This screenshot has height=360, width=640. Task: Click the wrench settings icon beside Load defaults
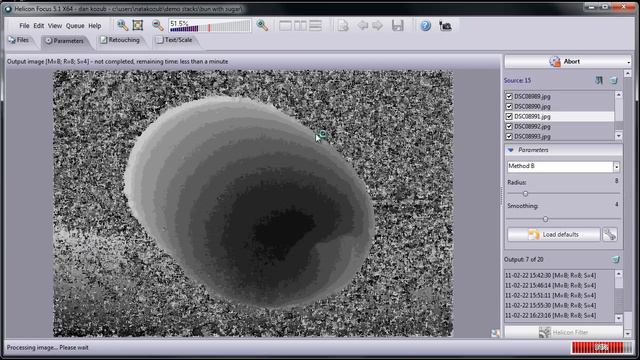coord(610,234)
